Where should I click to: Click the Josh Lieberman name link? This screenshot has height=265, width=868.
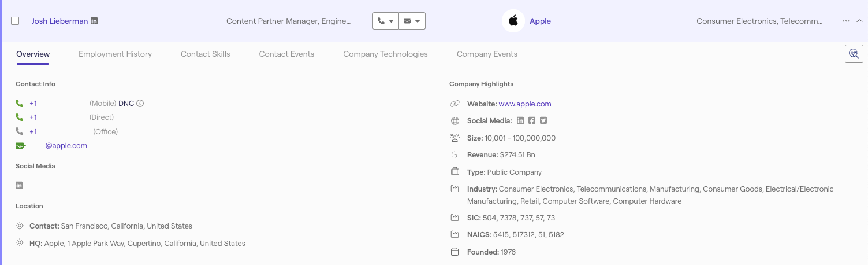59,21
